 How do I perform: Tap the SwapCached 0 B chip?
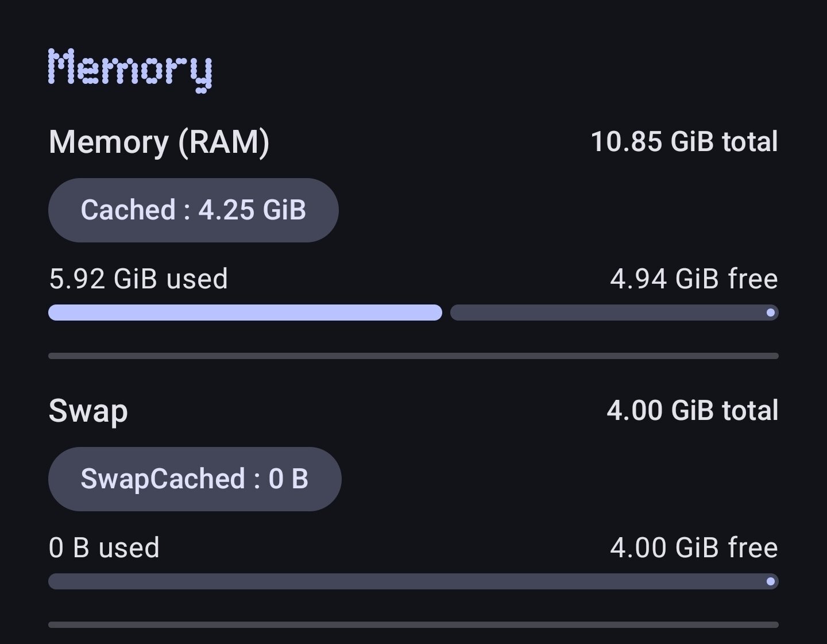tap(195, 479)
